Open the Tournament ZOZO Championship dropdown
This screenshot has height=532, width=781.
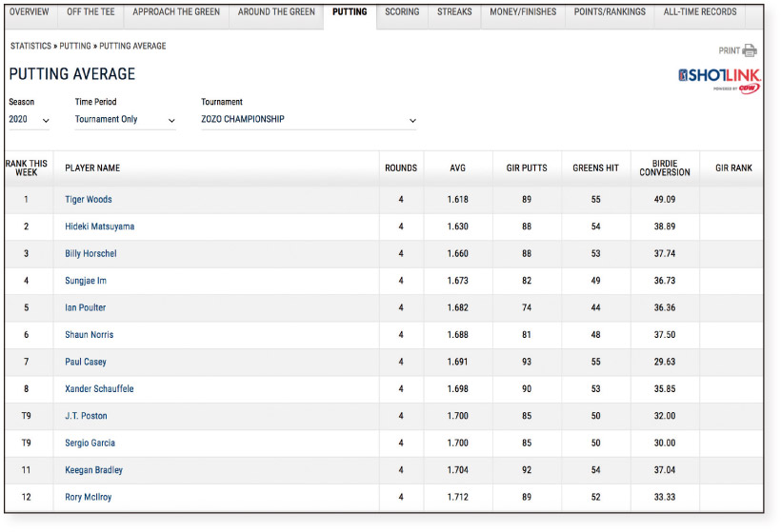point(309,120)
